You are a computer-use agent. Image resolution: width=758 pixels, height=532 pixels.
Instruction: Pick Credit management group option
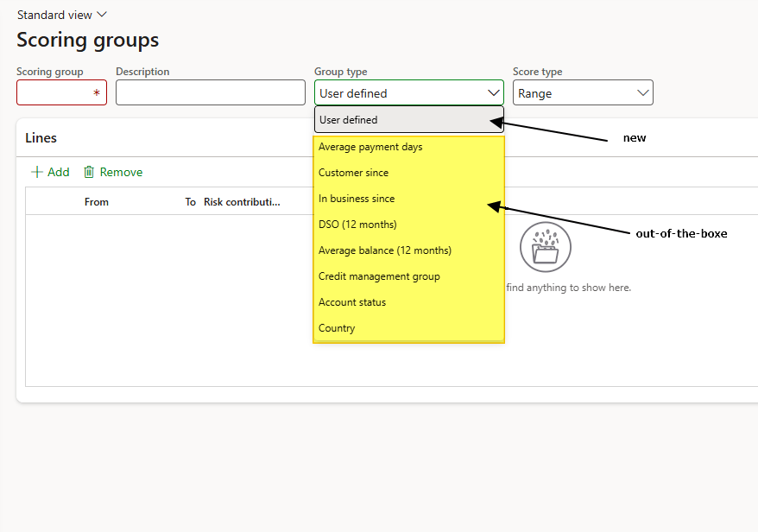379,276
